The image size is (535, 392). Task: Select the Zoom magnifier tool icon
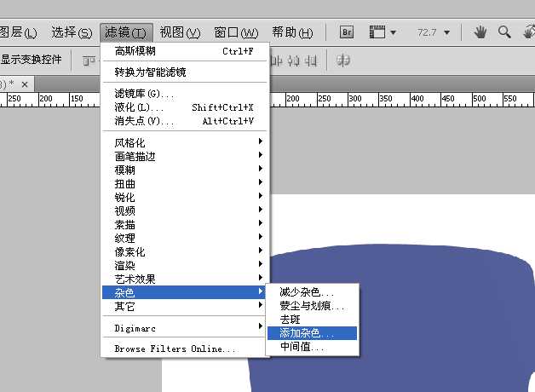(504, 32)
